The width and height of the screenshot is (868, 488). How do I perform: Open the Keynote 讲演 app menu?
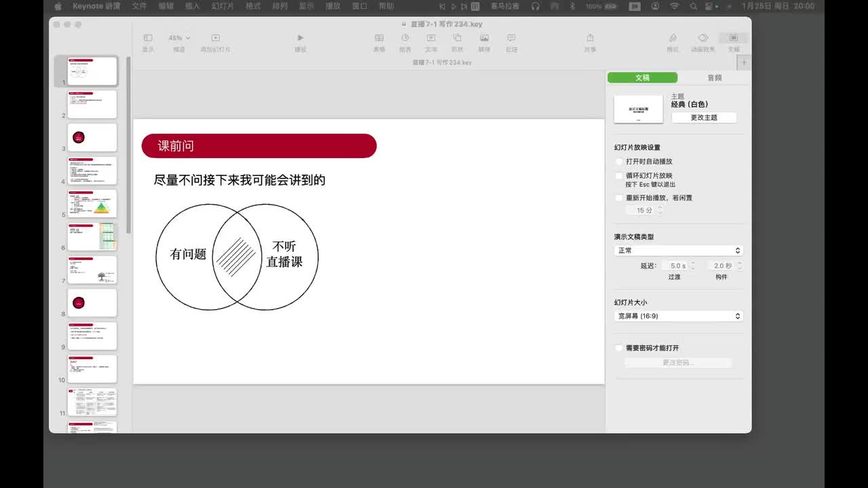98,6
